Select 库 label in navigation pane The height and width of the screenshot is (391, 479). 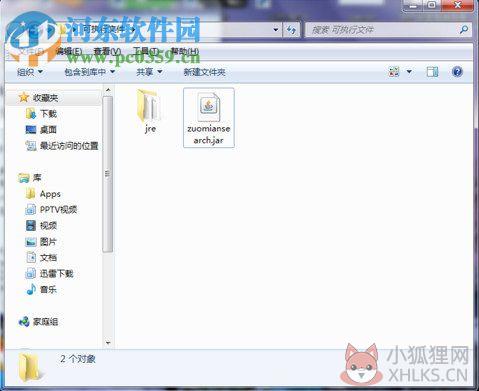37,178
